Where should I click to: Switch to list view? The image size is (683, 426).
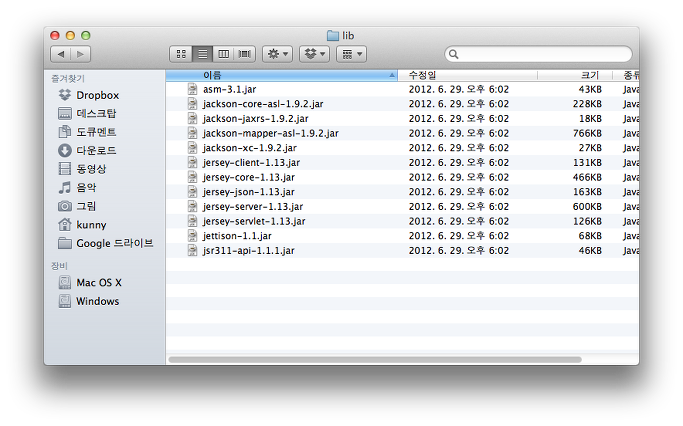(203, 54)
